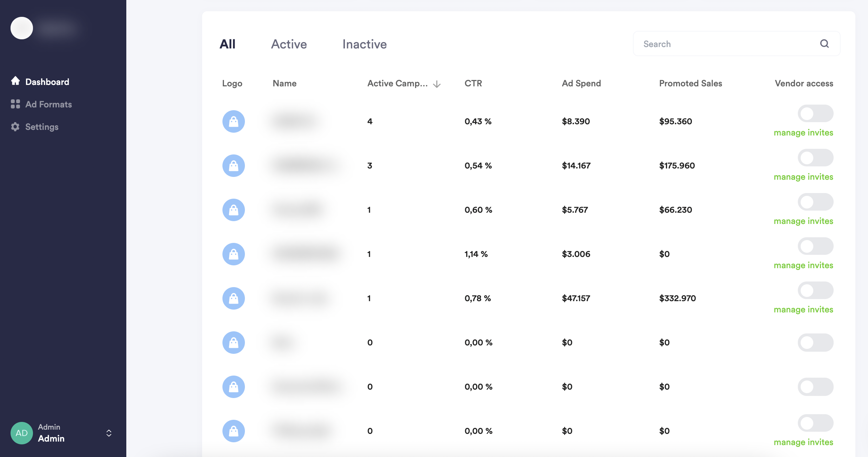Click the vendor logo in the $14.167 row
The width and height of the screenshot is (868, 457).
pyautogui.click(x=234, y=166)
